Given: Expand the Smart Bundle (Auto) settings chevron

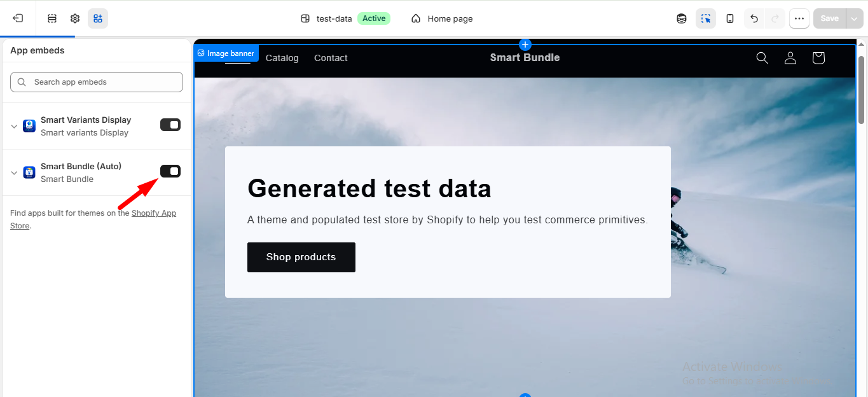Looking at the screenshot, I should click(14, 172).
